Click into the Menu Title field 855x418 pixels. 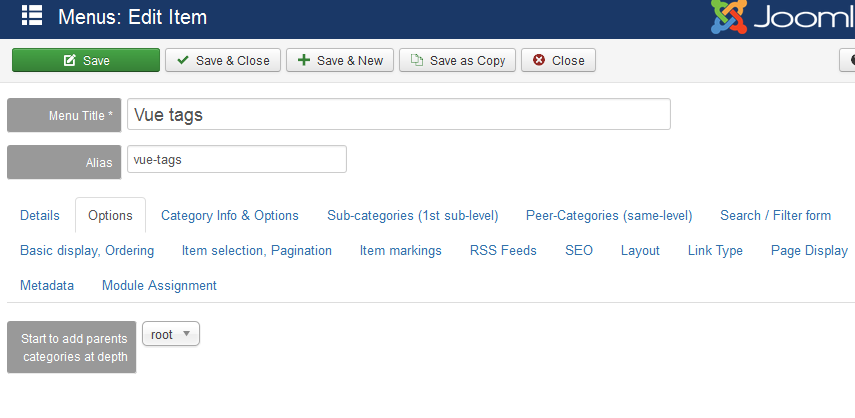click(399, 114)
